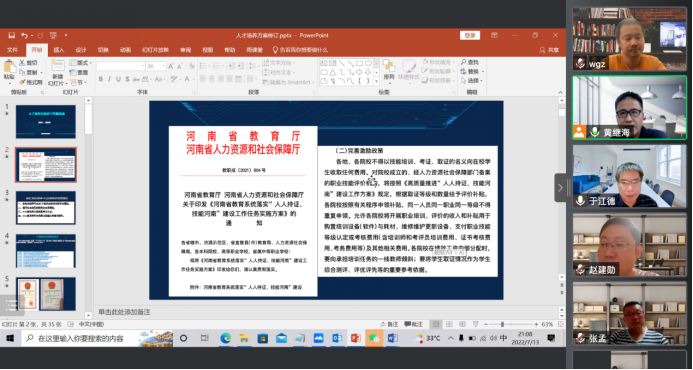The height and width of the screenshot is (370, 693).
Task: Cut the selection with the 剪切 scissors
Action: pyautogui.click(x=29, y=63)
